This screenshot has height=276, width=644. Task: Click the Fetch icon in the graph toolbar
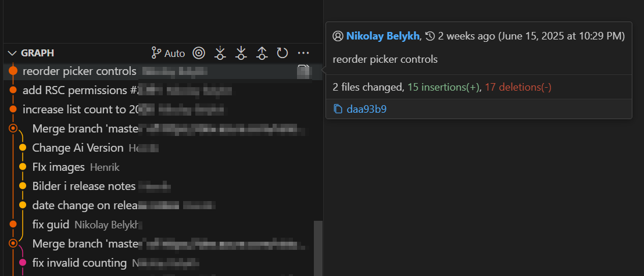(220, 53)
